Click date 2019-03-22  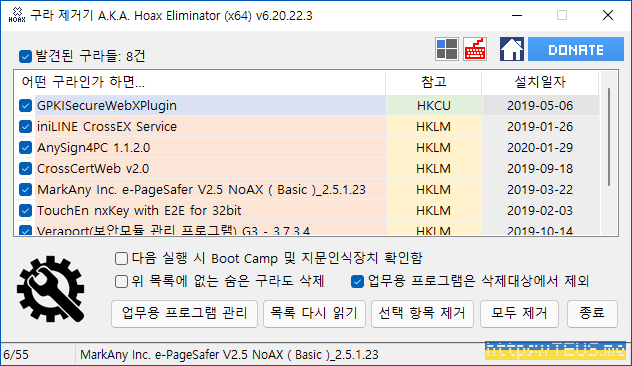pos(540,189)
